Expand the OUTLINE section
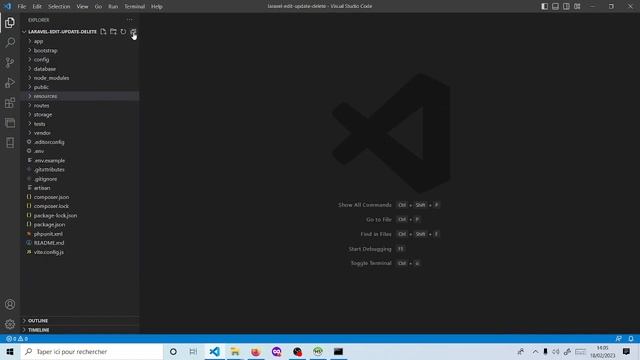The height and width of the screenshot is (360, 640). pyautogui.click(x=80, y=321)
